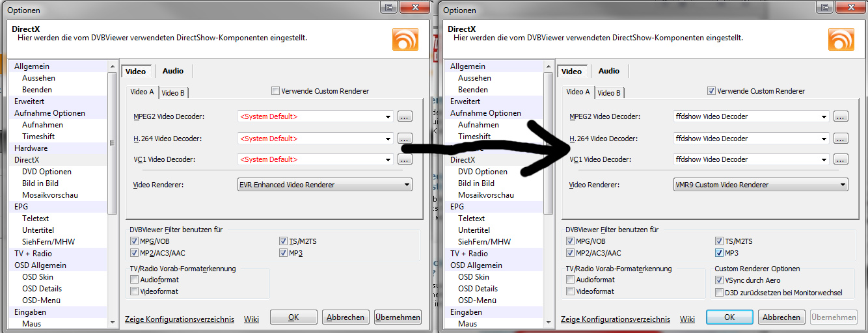Disable VSync durch Aero in right window
The width and height of the screenshot is (868, 333).
point(719,280)
